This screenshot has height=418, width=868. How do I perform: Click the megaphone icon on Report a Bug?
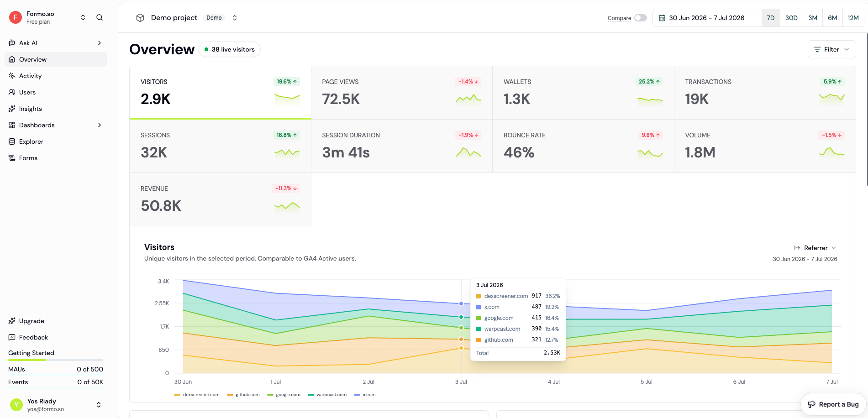point(812,404)
